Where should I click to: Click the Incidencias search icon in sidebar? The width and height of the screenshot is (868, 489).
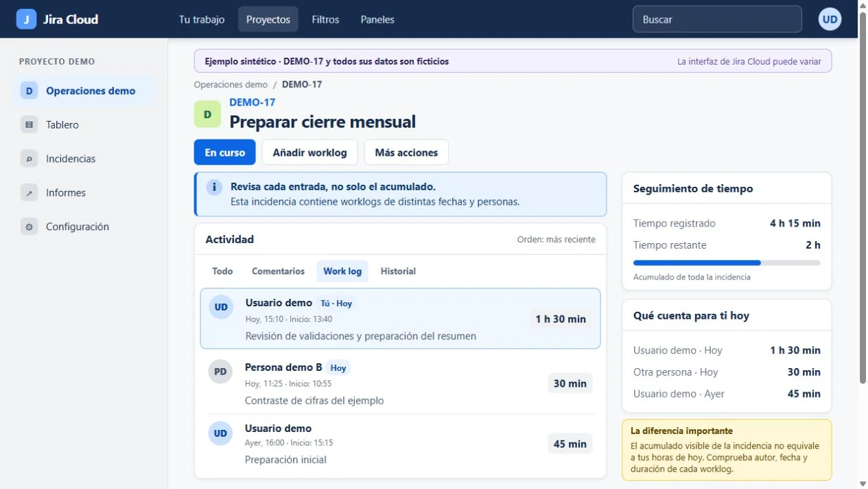coord(29,159)
